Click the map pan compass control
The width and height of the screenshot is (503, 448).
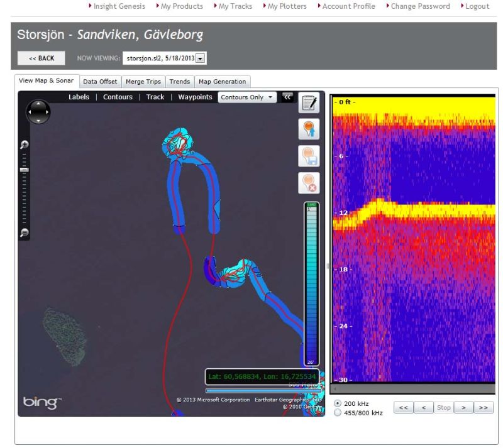pyautogui.click(x=38, y=112)
